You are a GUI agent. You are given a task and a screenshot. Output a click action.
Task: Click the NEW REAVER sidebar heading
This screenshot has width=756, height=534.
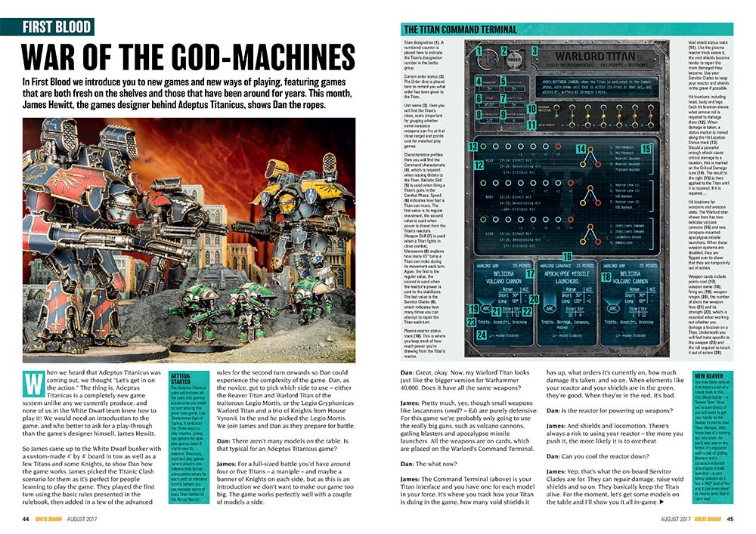pyautogui.click(x=708, y=375)
